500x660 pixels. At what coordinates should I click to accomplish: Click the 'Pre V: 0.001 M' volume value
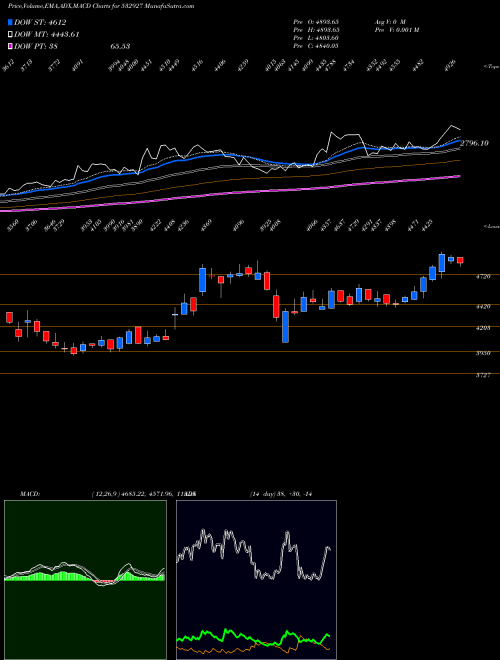396,29
